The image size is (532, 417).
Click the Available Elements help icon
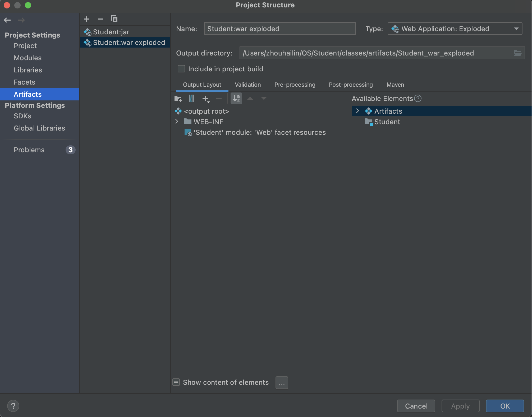click(x=418, y=99)
